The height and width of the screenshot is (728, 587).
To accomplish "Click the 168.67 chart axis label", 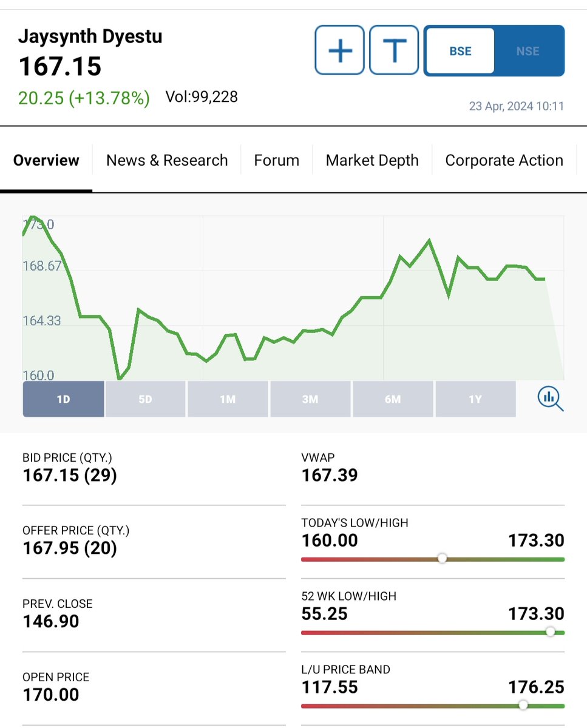I will (42, 266).
